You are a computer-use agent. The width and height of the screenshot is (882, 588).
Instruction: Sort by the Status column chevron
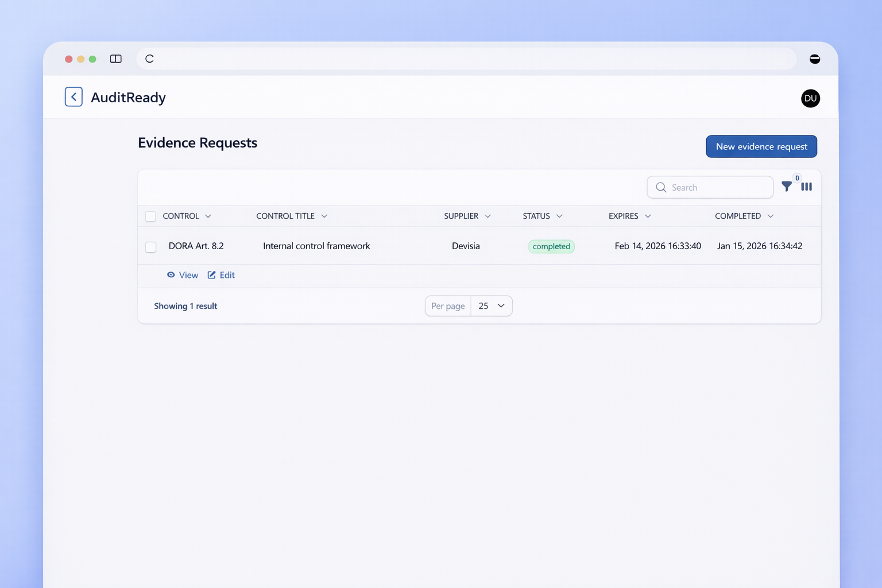coord(559,216)
